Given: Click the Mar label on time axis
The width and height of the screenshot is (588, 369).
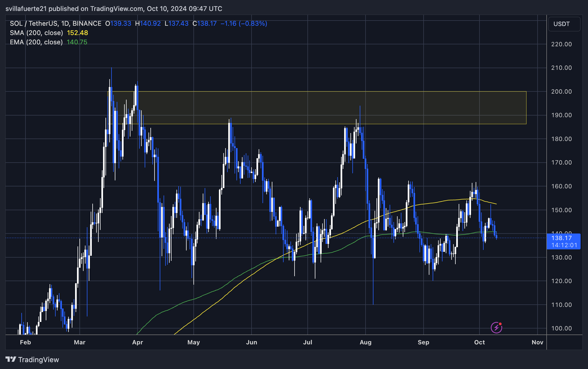Looking at the screenshot, I should point(80,342).
